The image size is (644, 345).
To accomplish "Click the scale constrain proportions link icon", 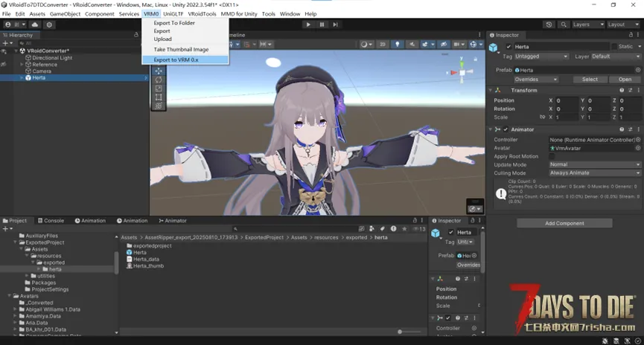I will [x=542, y=117].
